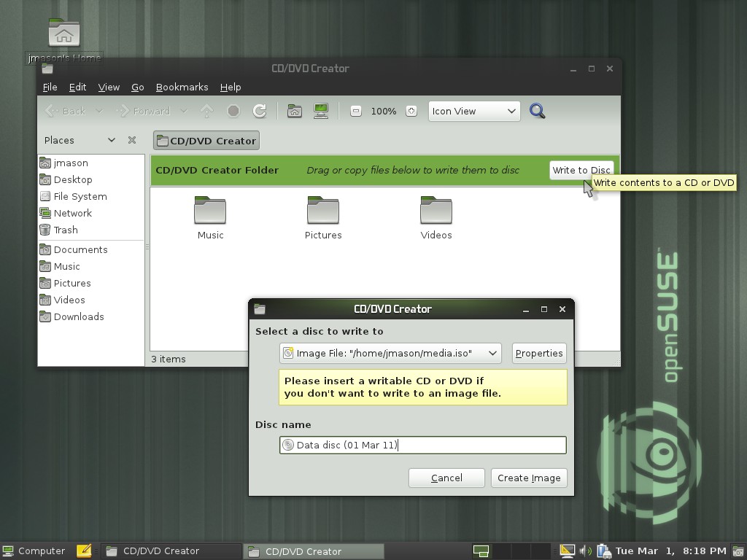Screen dimensions: 747x560
Task: Click the Create Image button
Action: 529,478
